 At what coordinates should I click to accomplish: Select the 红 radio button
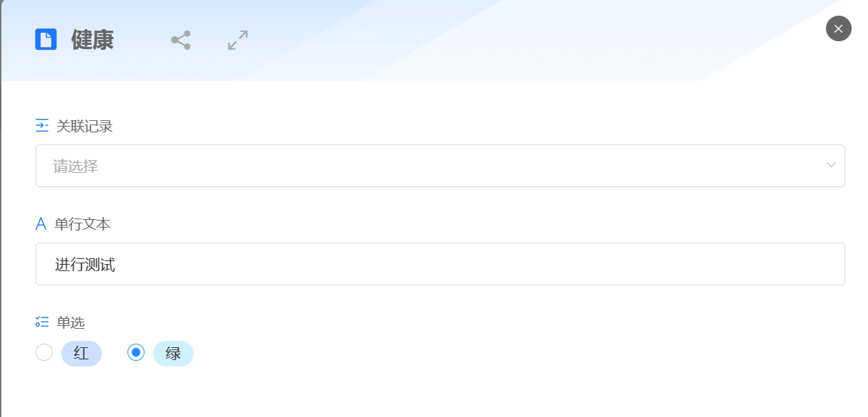click(44, 352)
